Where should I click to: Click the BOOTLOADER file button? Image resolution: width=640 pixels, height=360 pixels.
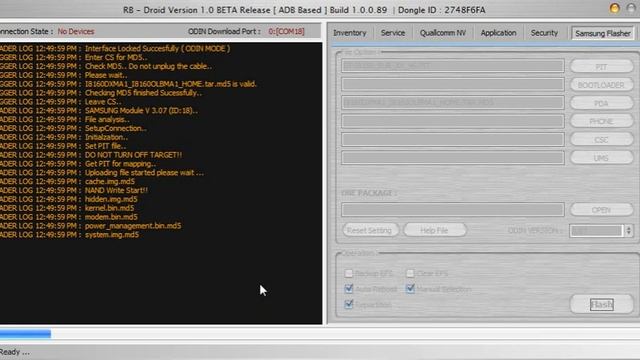click(601, 85)
